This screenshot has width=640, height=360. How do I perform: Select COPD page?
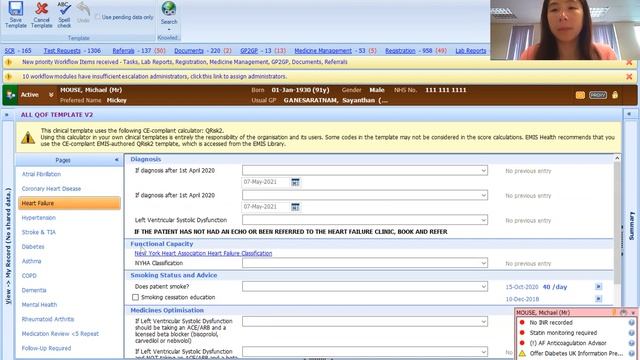29,276
